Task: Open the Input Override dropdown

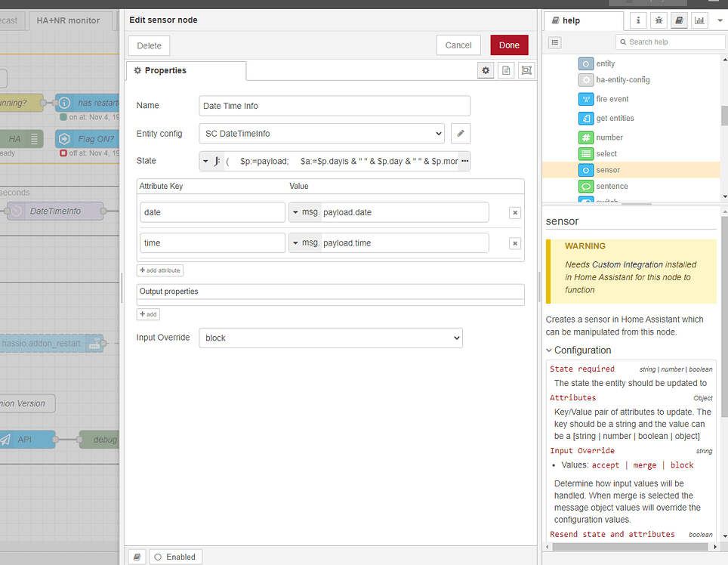Action: pos(329,338)
